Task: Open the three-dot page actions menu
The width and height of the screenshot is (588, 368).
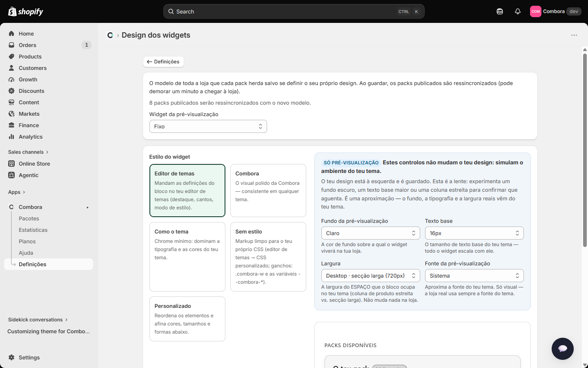Action: (x=574, y=35)
